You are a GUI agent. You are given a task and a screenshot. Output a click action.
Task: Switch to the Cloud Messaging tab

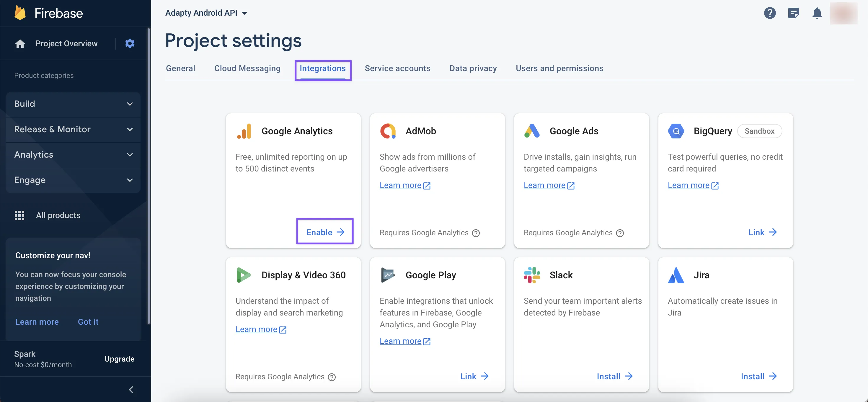pyautogui.click(x=247, y=68)
